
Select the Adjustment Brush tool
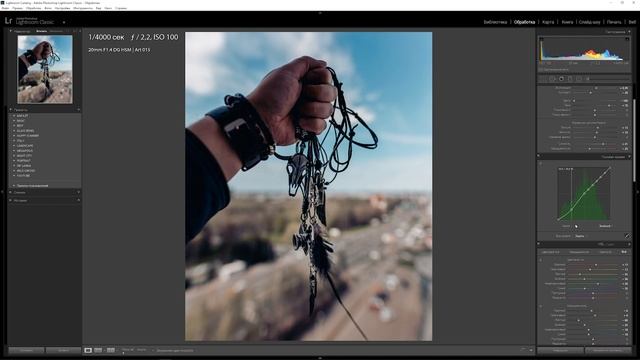[588, 78]
